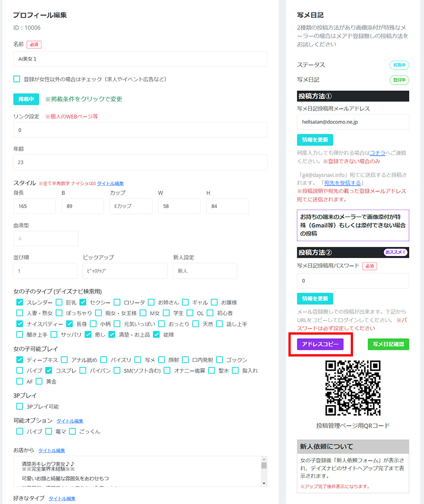Click the QR code for the posting page
Image resolution: width=424 pixels, height=504 pixels.
(x=353, y=388)
